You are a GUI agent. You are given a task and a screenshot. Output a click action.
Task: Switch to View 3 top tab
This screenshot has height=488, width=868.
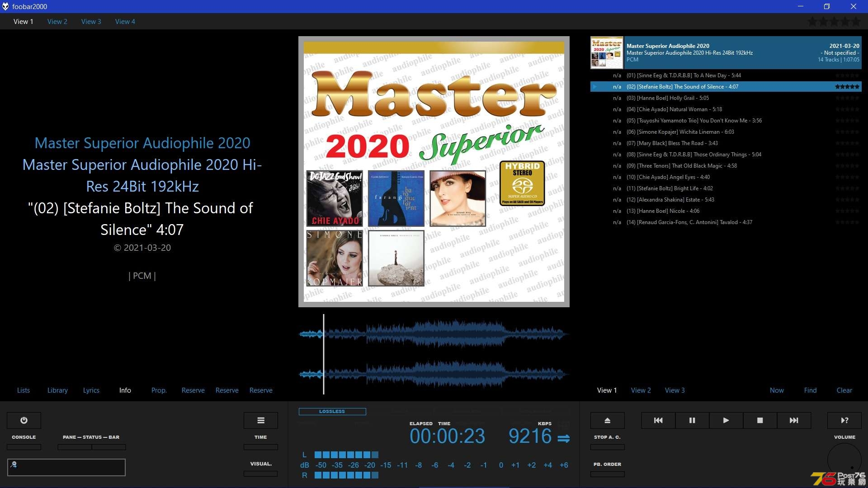pos(91,21)
